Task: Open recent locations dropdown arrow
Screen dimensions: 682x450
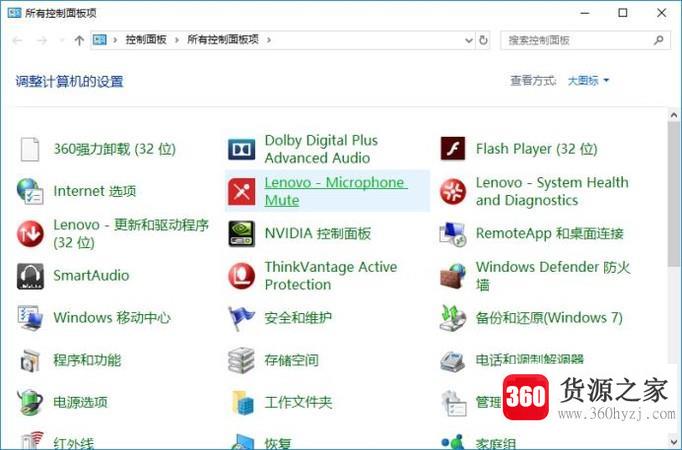Action: pyautogui.click(x=61, y=40)
